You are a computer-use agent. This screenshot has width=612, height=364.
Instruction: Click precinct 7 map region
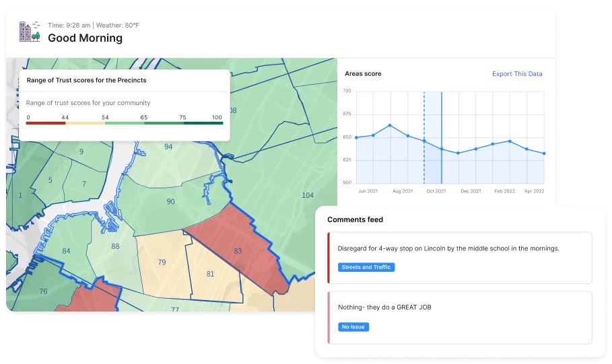84,184
